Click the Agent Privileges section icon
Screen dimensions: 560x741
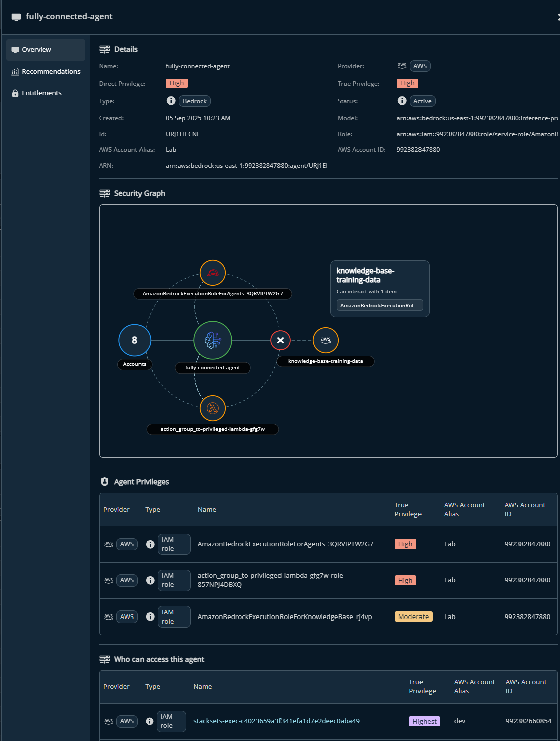tap(105, 482)
